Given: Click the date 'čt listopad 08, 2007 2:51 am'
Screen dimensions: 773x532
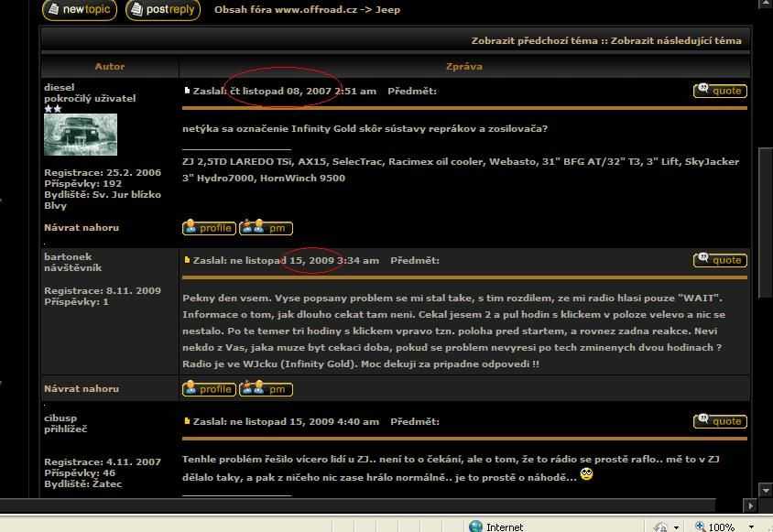Looking at the screenshot, I should click(x=303, y=91).
